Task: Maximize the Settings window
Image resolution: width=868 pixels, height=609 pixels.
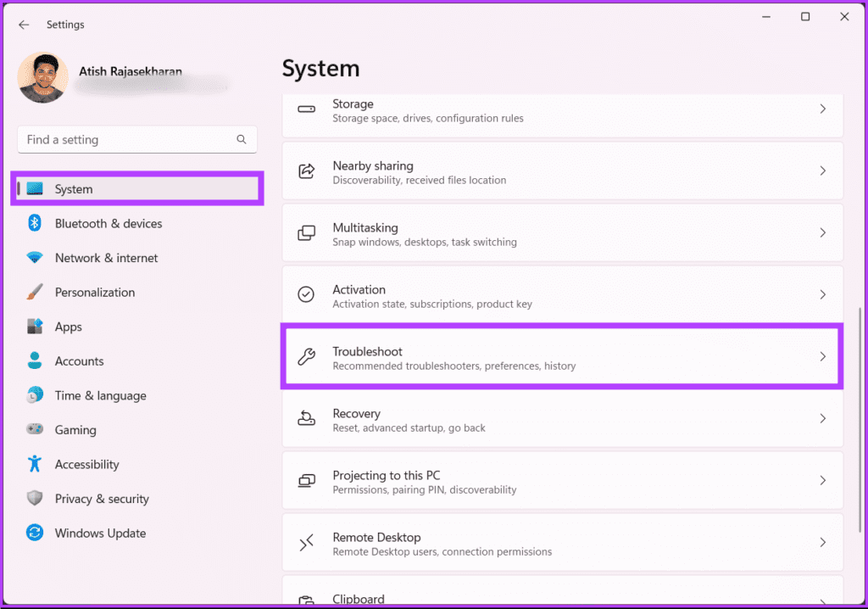Action: click(x=805, y=17)
